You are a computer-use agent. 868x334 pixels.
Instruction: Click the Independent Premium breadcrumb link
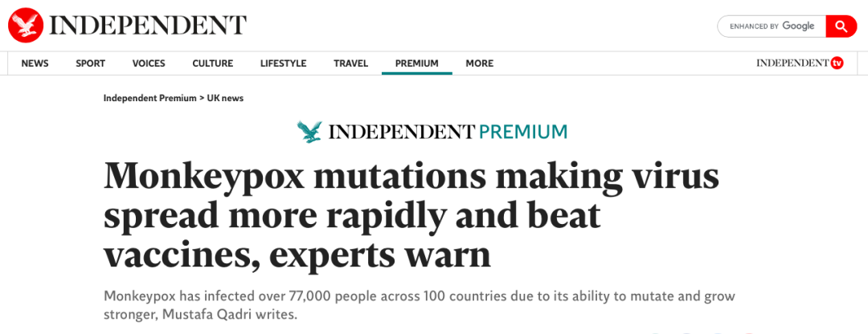pos(150,99)
